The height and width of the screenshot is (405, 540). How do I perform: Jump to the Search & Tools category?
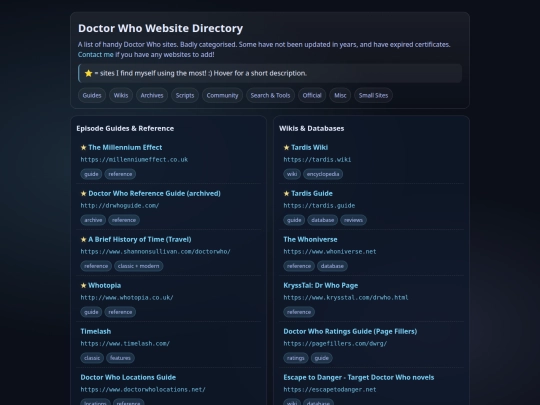[270, 95]
